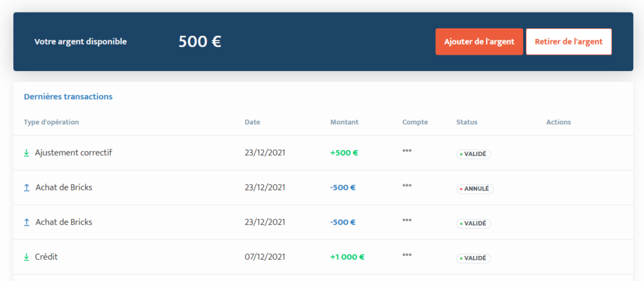Open the Dernières transactions heading link
This screenshot has height=281, width=644.
(x=68, y=97)
